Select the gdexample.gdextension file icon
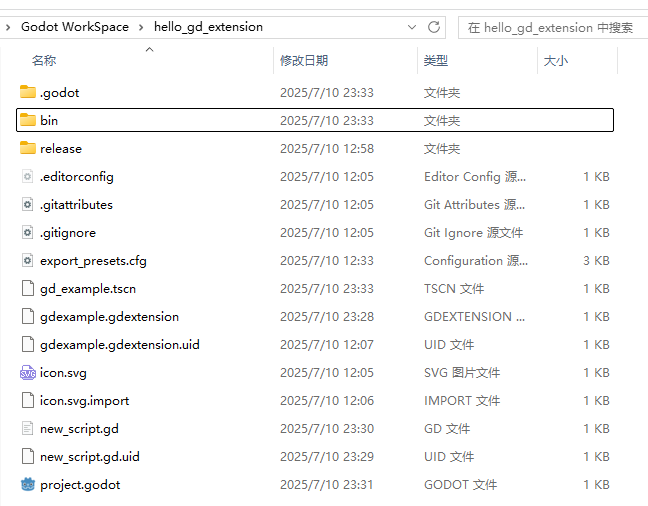This screenshot has width=648, height=506. click(28, 317)
